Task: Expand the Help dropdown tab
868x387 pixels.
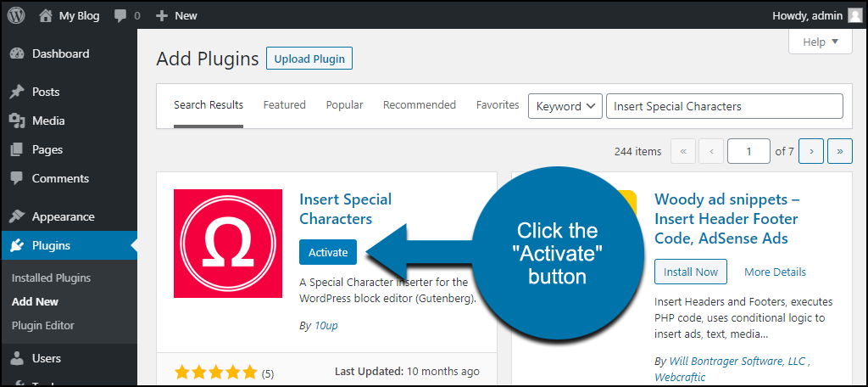Action: tap(821, 42)
